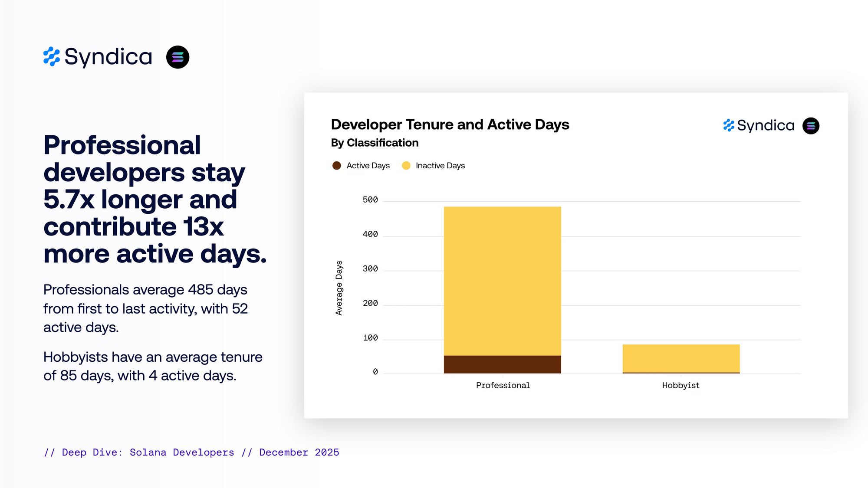Click the Professional x-axis label

[503, 385]
